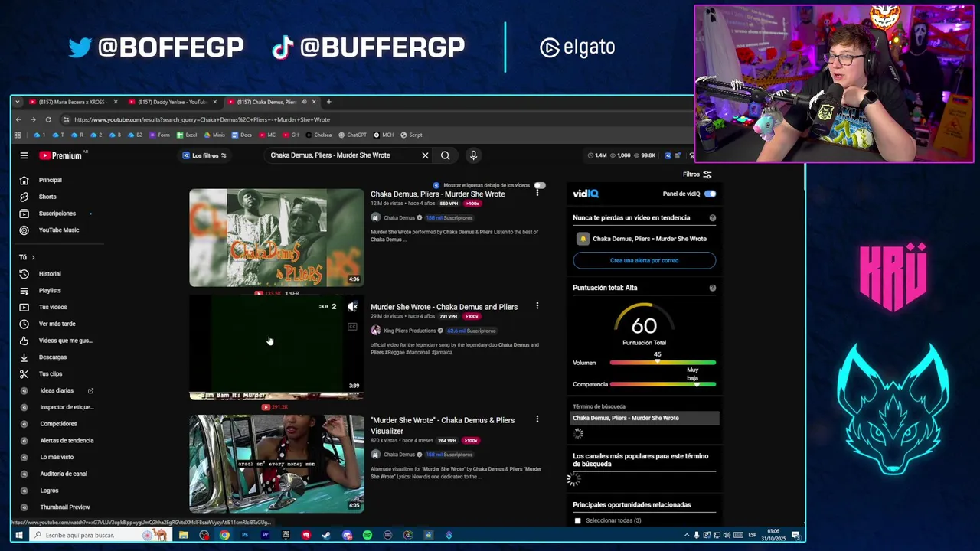The height and width of the screenshot is (551, 980).
Task: Toggle Panel de vidIQ switch
Action: 710,194
